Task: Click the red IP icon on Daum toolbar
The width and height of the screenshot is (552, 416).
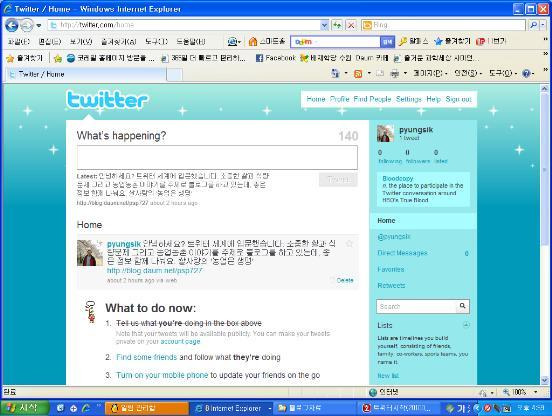Action: (x=481, y=42)
